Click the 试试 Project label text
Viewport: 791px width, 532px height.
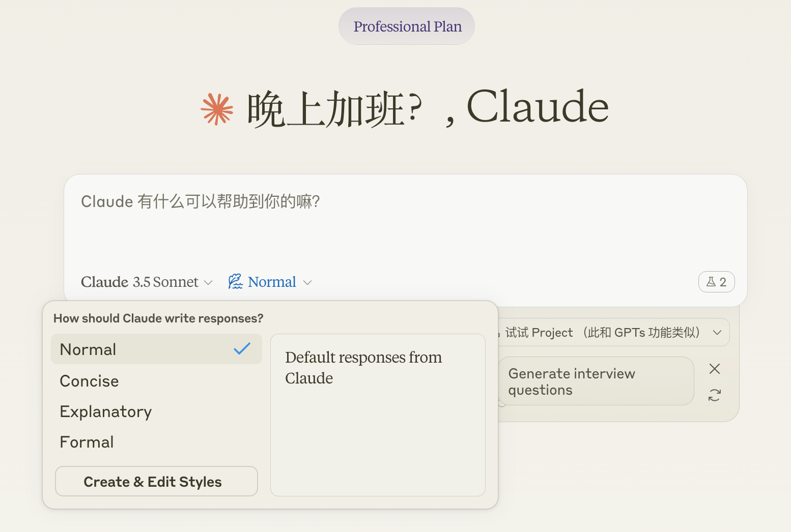539,333
